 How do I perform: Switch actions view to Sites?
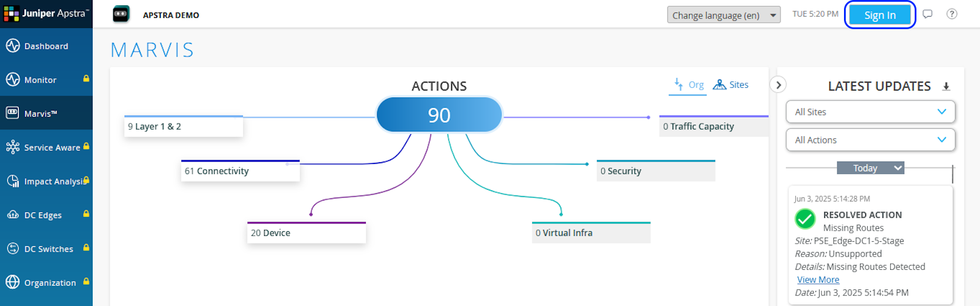(x=731, y=85)
